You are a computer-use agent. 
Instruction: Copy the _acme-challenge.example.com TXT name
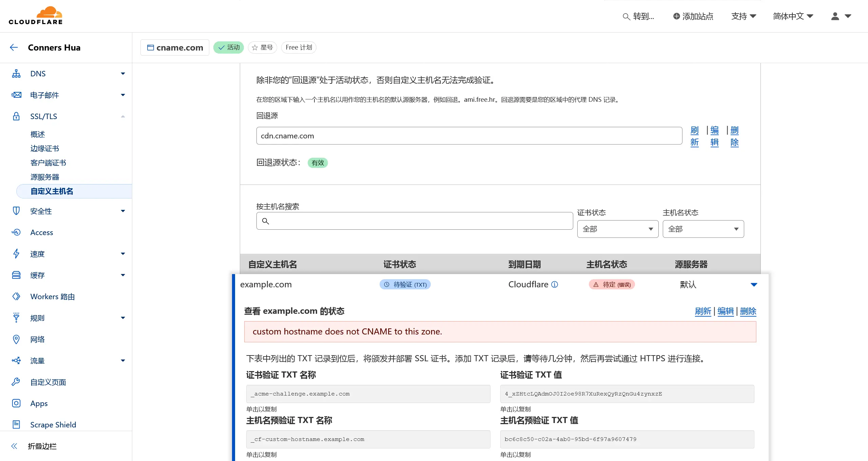coord(368,394)
